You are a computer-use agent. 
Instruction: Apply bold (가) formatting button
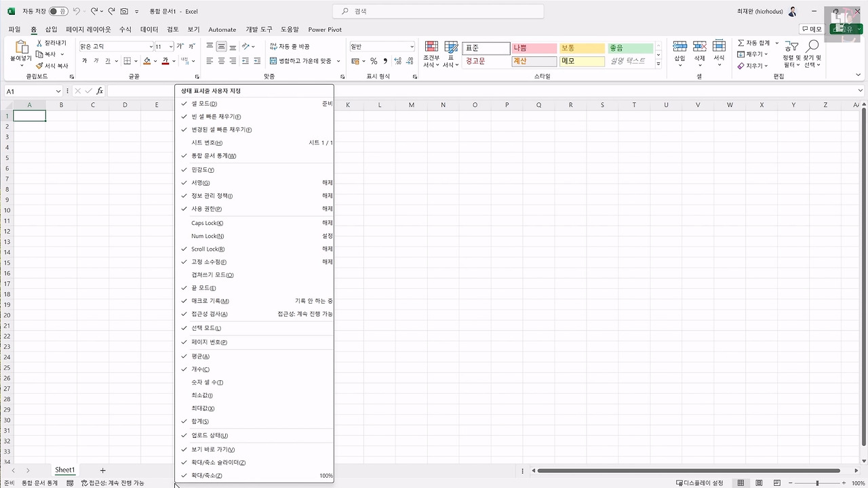(85, 61)
